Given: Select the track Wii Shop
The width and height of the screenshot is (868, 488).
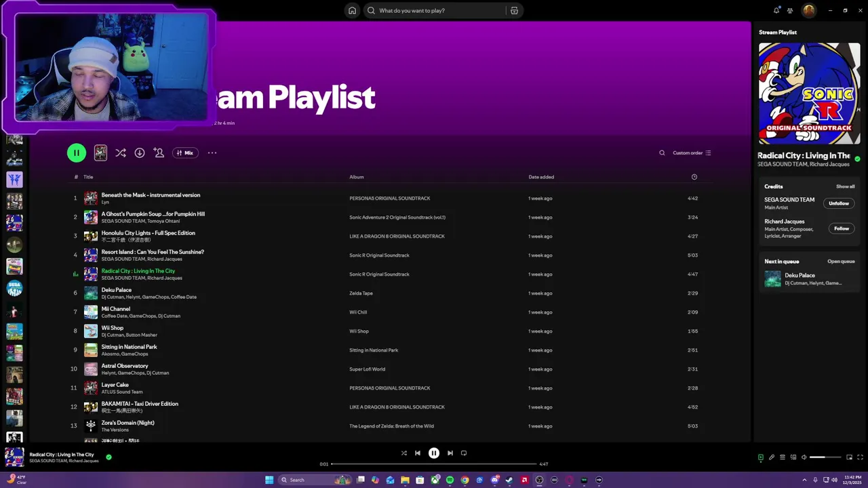Looking at the screenshot, I should [113, 328].
